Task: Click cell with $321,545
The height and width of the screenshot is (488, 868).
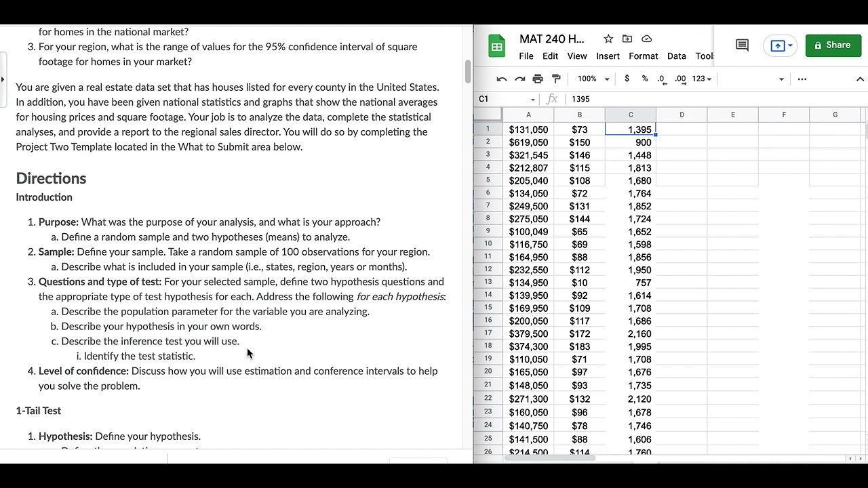Action: pos(528,155)
